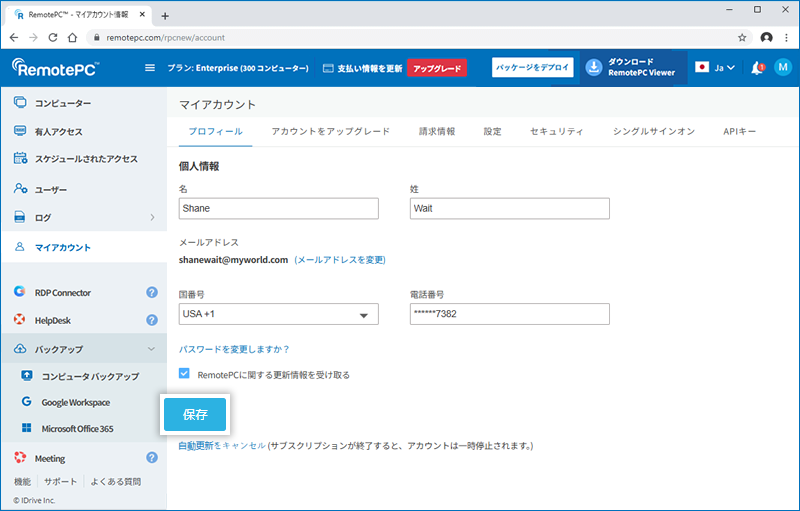Switch to 請求情報 tab
This screenshot has width=800, height=511.
click(437, 132)
